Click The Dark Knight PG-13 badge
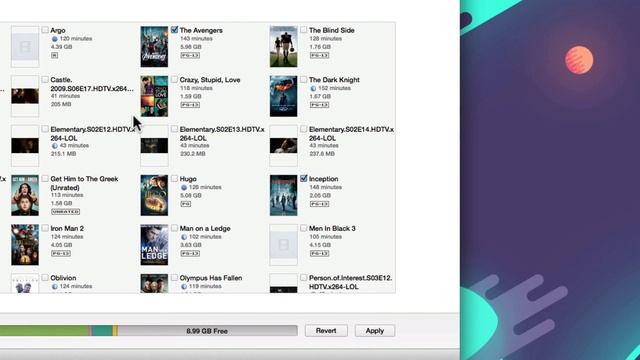This screenshot has height=360, width=640. pyautogui.click(x=320, y=105)
